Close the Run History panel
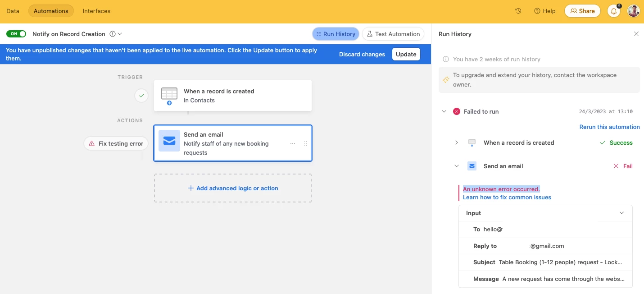The width and height of the screenshot is (644, 294). [x=636, y=34]
